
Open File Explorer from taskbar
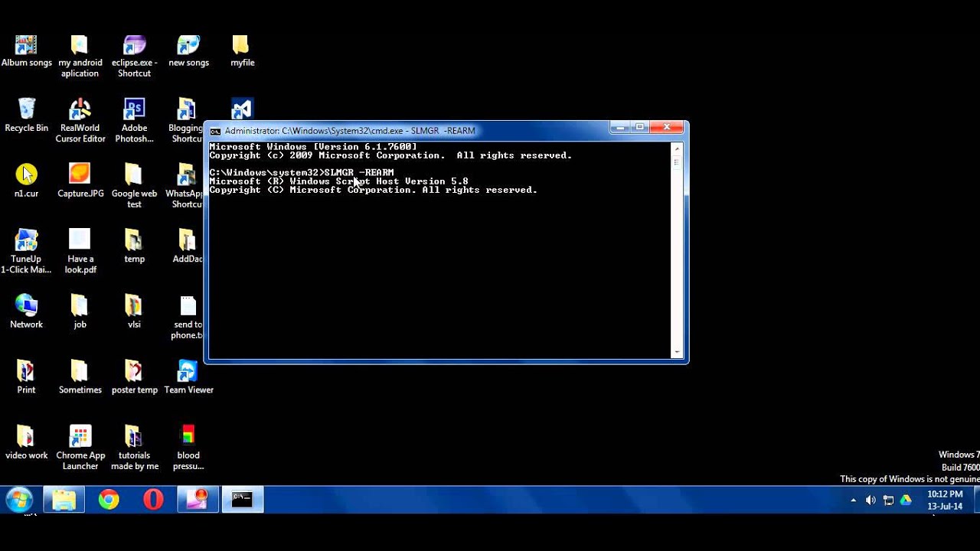pos(64,500)
